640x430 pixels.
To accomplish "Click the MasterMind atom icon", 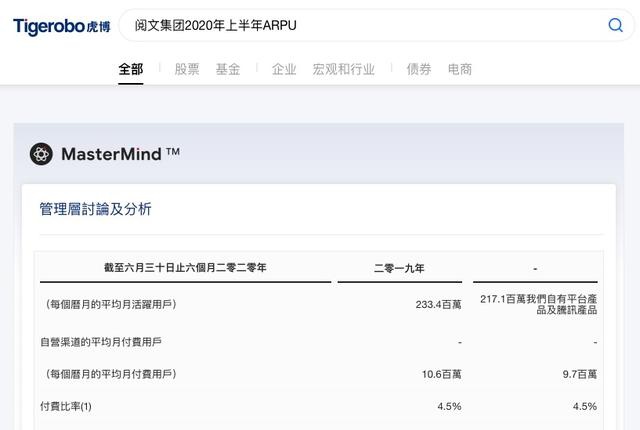I will coord(41,154).
